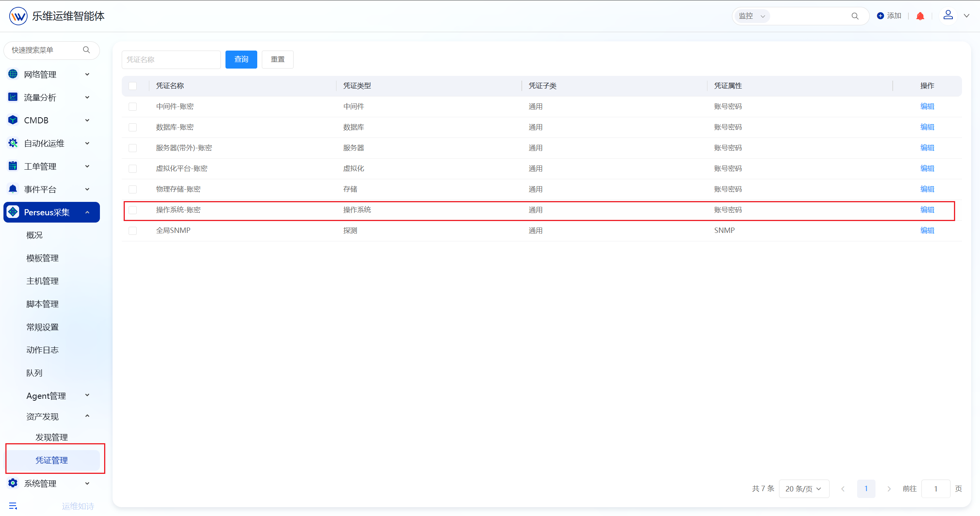Click the blue plus 添加 icon

tap(880, 16)
